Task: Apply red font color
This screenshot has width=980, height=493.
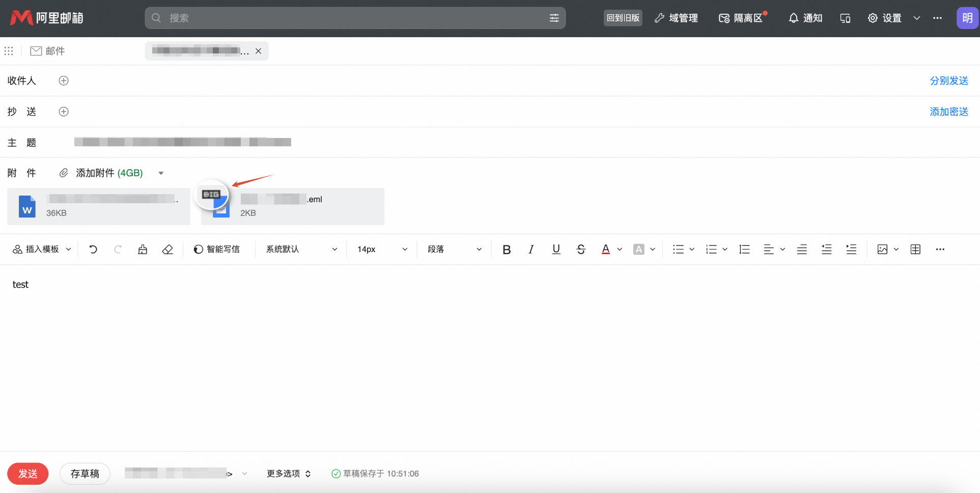Action: pyautogui.click(x=605, y=249)
